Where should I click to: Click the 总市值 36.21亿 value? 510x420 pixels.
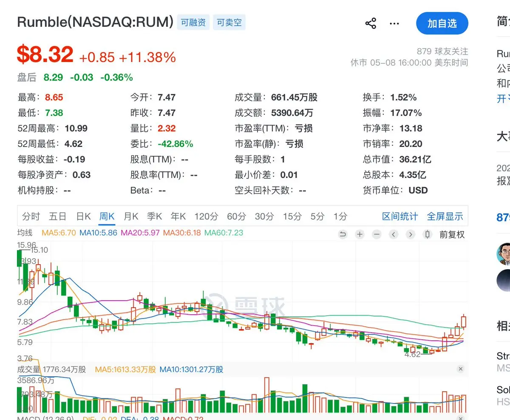point(415,159)
